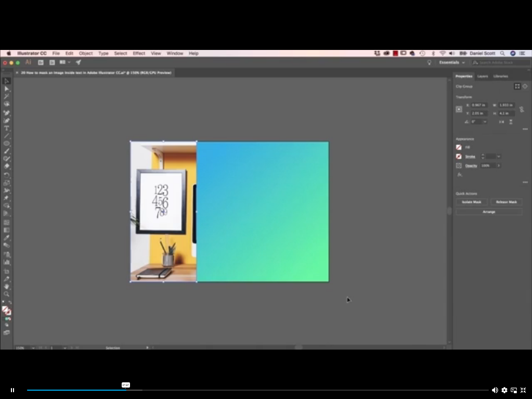Image resolution: width=532 pixels, height=399 pixels.
Task: Toggle constrain width and height proportions link
Action: 522,109
